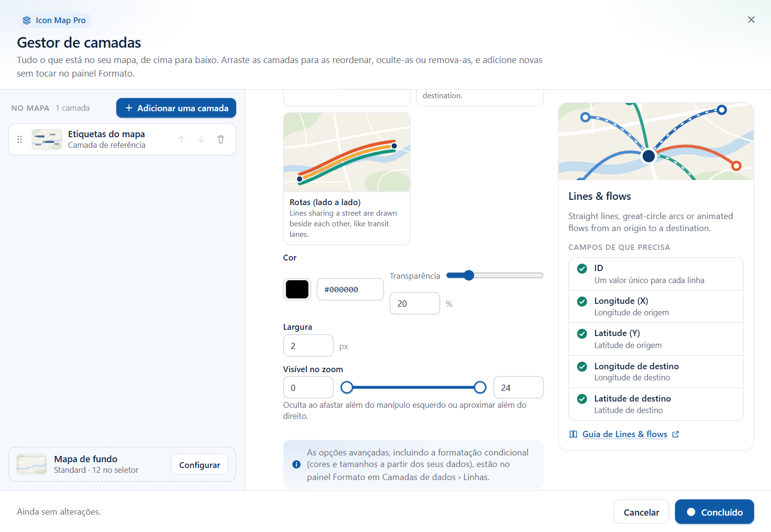Click the Transparência slider handle
771x532 pixels.
pos(469,275)
